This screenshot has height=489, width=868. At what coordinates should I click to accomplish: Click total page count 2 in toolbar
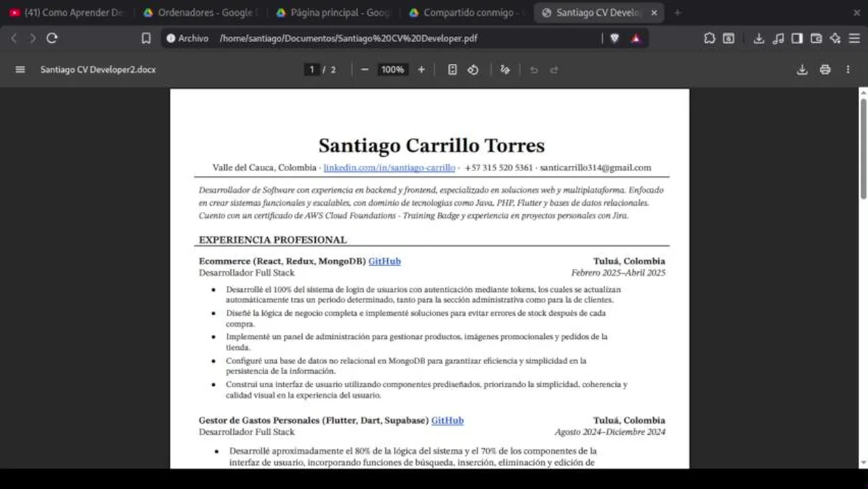pyautogui.click(x=333, y=69)
